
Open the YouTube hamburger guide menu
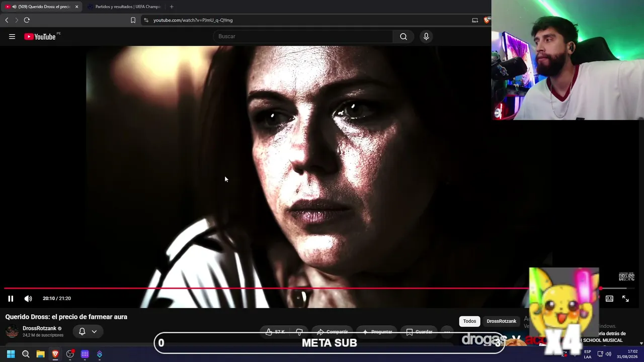[x=12, y=36]
